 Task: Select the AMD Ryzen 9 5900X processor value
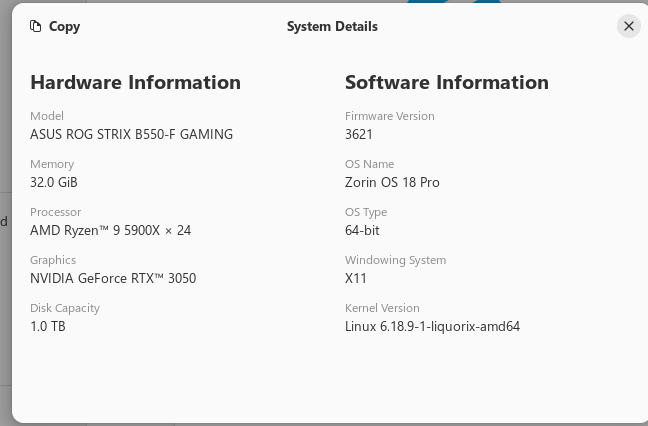coord(110,230)
